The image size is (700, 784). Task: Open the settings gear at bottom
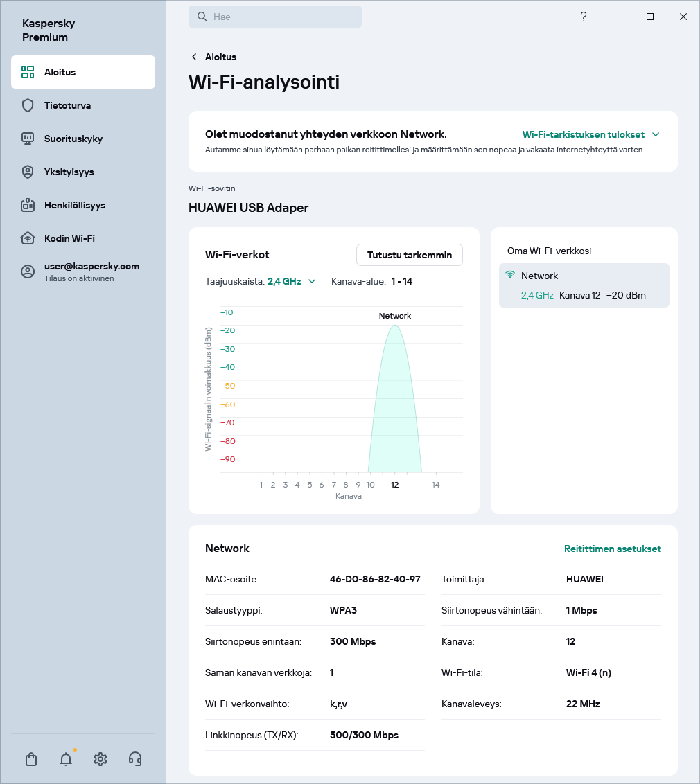pos(100,759)
